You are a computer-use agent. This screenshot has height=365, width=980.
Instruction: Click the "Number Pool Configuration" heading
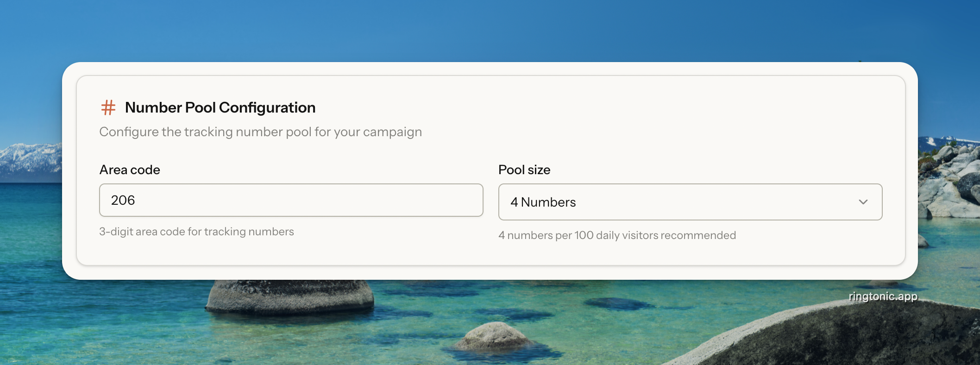220,107
